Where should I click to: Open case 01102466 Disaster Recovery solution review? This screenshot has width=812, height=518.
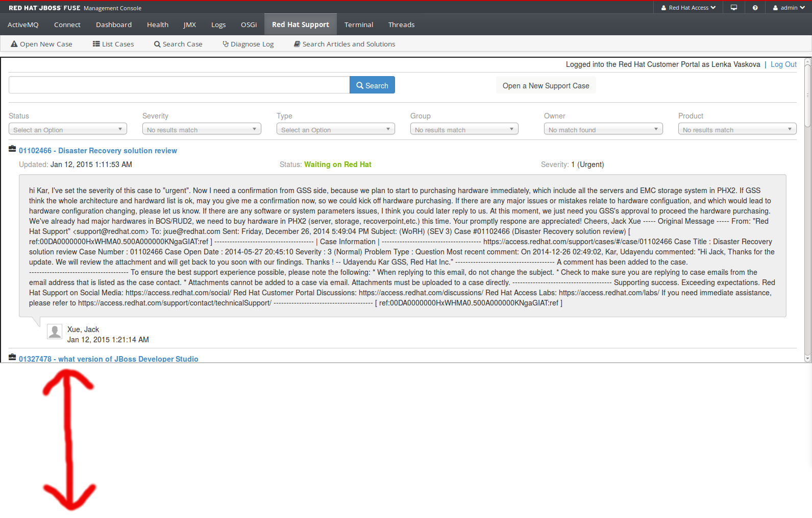[98, 151]
